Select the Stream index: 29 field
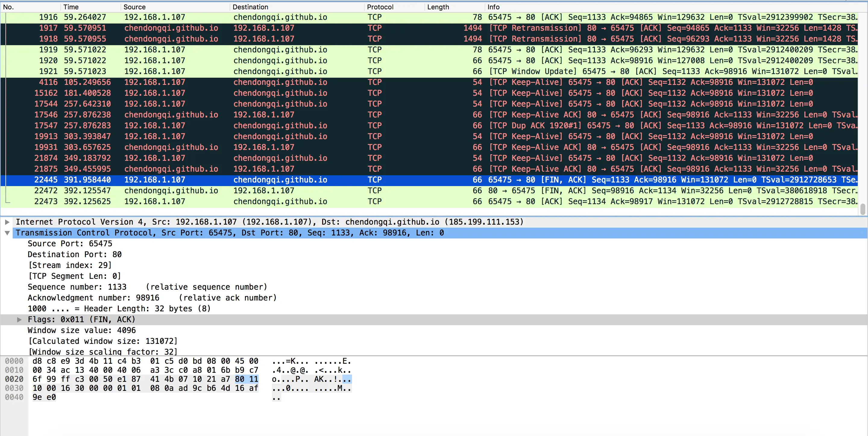 tap(70, 265)
